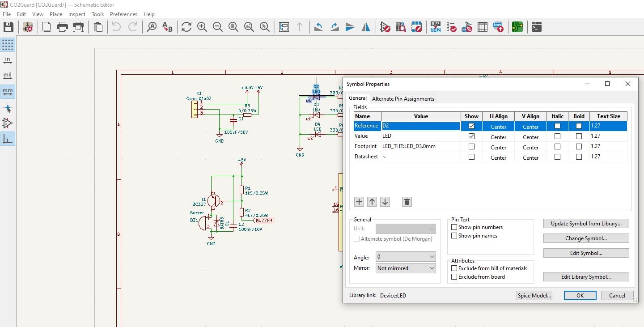Screen dimensions: 644x327
Task: Open the symbol library browser
Action: [x=401, y=27]
